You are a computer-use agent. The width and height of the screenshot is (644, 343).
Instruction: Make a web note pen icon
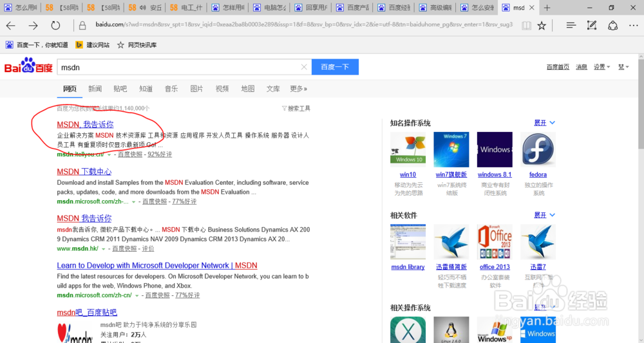592,26
